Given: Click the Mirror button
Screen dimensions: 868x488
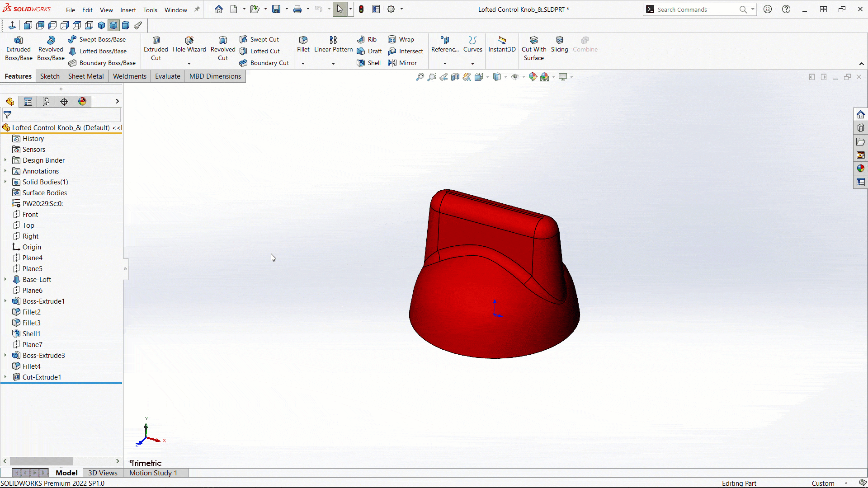Looking at the screenshot, I should [x=402, y=63].
